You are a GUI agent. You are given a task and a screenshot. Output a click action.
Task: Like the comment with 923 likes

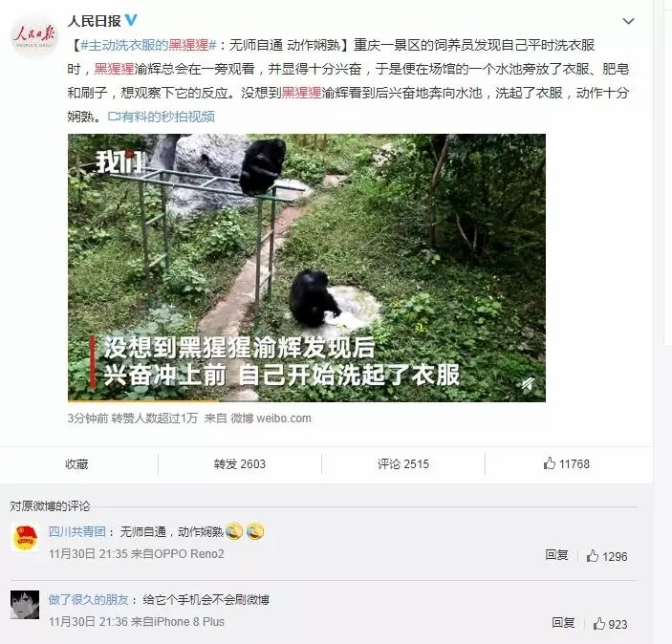click(610, 624)
